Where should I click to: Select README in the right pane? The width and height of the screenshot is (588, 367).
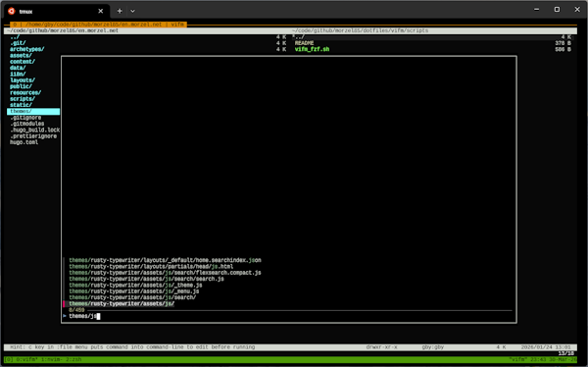(304, 43)
